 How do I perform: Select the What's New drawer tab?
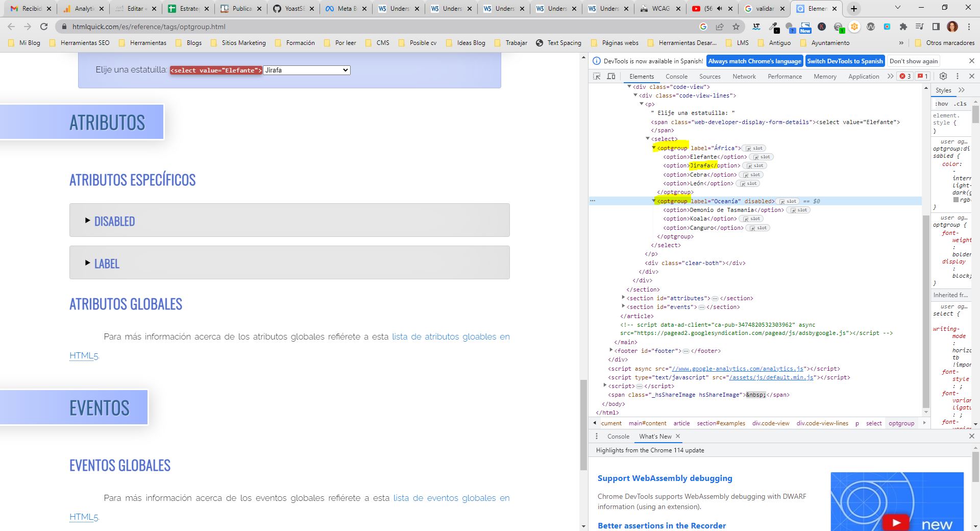click(x=655, y=437)
